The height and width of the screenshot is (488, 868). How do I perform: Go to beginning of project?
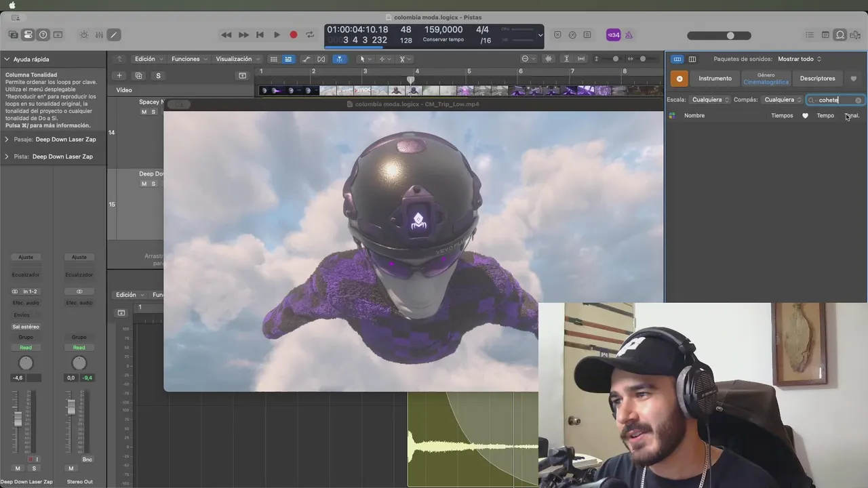260,35
